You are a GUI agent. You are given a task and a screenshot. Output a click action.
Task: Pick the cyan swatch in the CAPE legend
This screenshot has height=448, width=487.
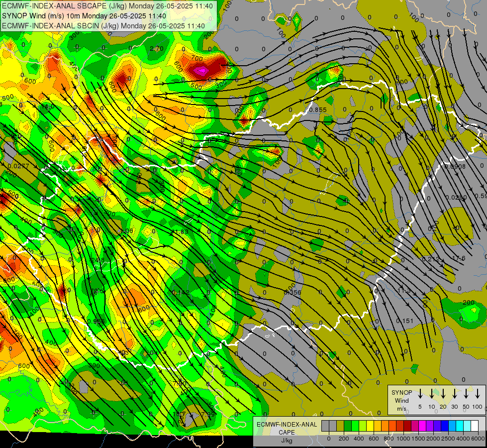[460, 426]
